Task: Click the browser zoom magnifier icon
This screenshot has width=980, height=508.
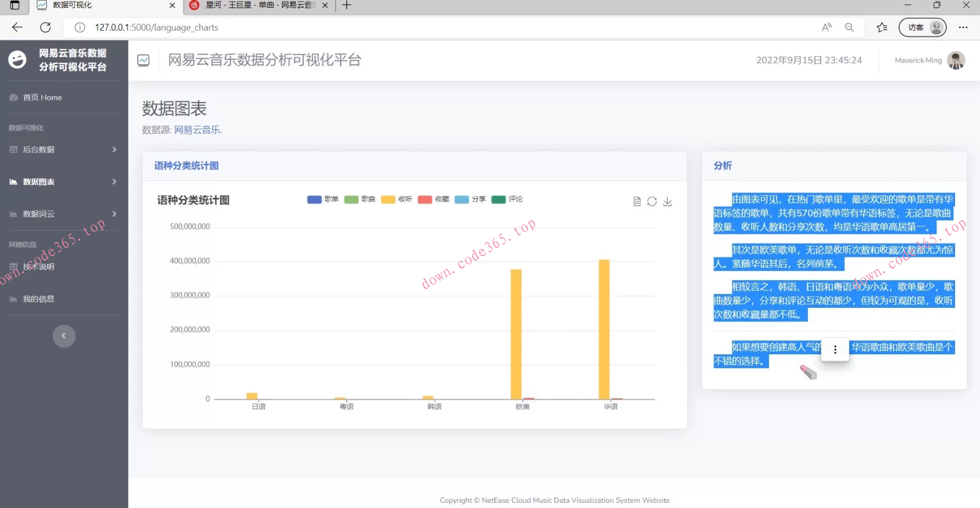Action: [x=849, y=27]
